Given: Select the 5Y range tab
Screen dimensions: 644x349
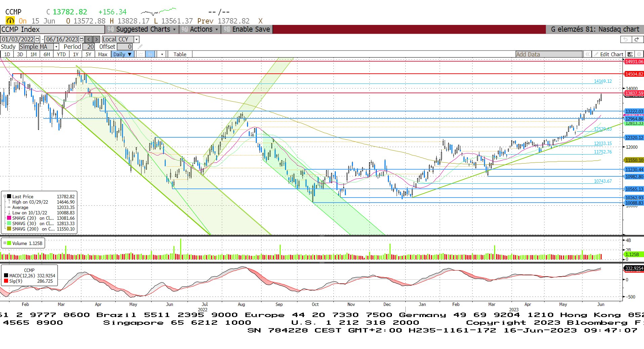Looking at the screenshot, I should pyautogui.click(x=88, y=54).
